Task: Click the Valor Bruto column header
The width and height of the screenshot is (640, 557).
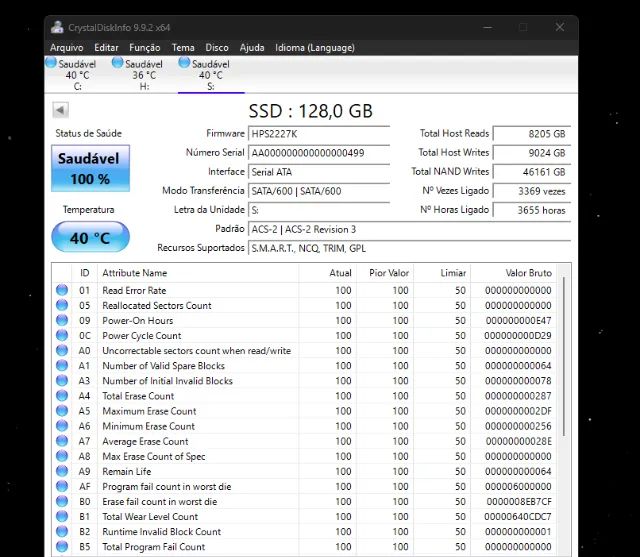Action: click(513, 273)
